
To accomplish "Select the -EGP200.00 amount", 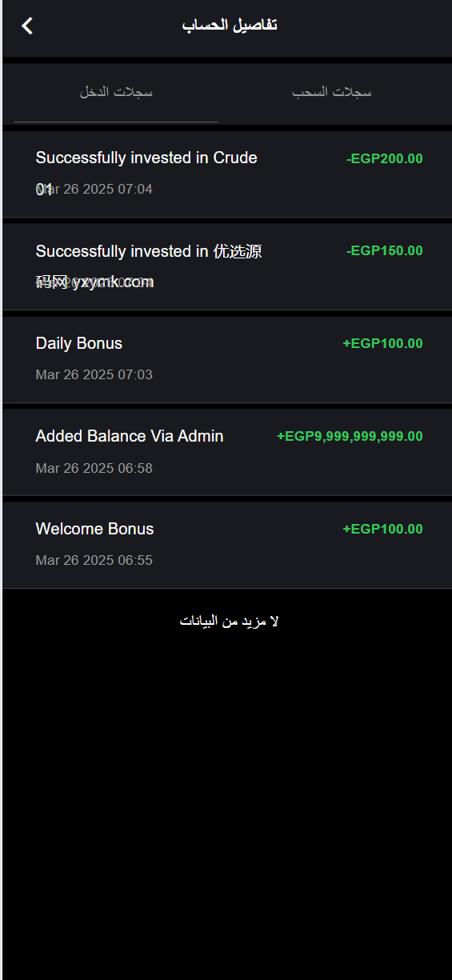I will pyautogui.click(x=385, y=158).
